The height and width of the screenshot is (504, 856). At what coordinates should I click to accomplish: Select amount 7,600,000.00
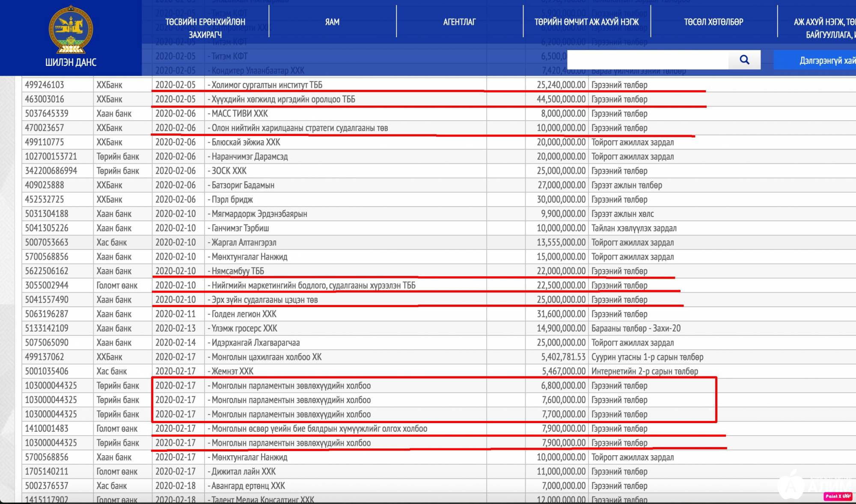(x=563, y=400)
